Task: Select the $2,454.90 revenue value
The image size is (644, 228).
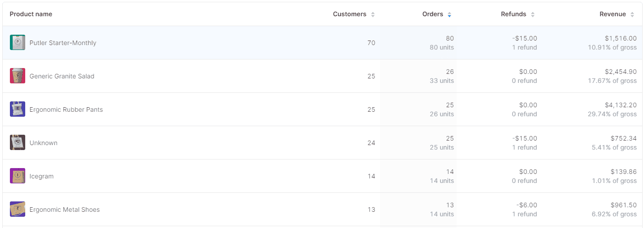Action: tap(621, 72)
